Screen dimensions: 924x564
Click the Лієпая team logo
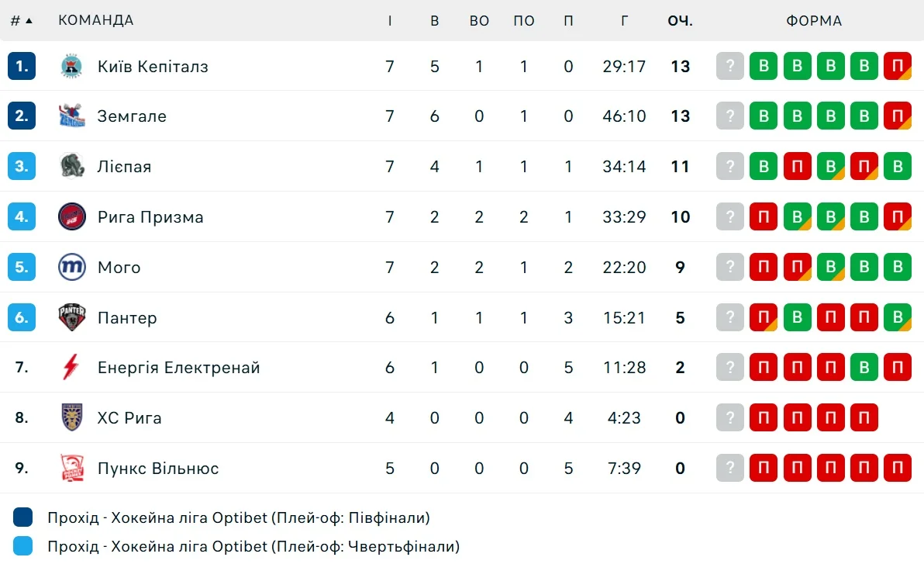(x=72, y=166)
